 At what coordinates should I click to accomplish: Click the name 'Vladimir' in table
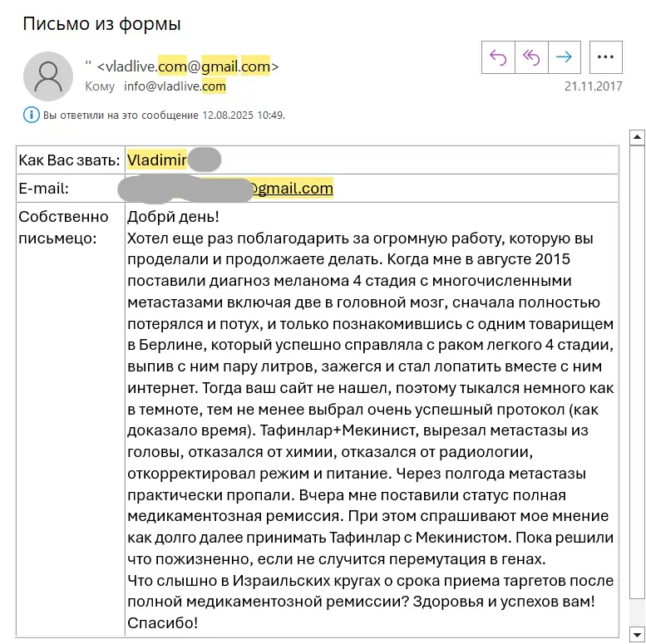[156, 160]
